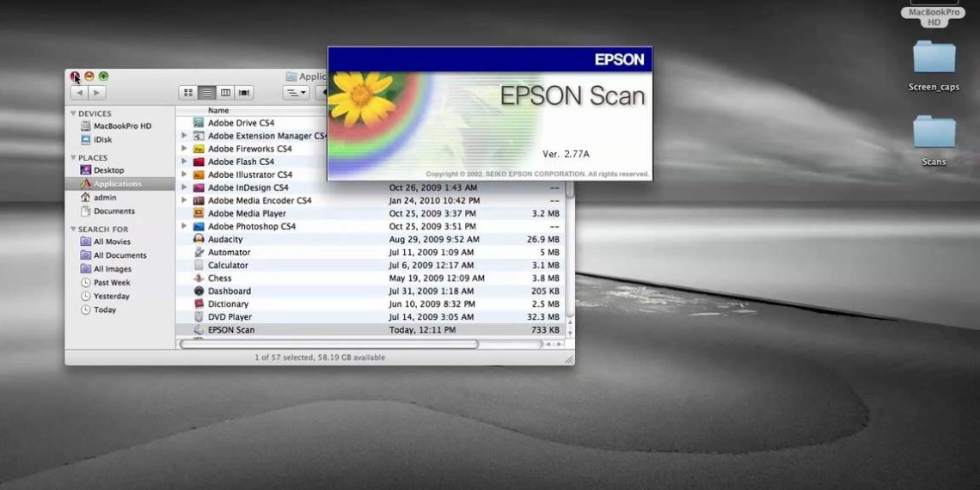The height and width of the screenshot is (490, 980).
Task: Click the Finder window resize handle
Action: tap(569, 359)
